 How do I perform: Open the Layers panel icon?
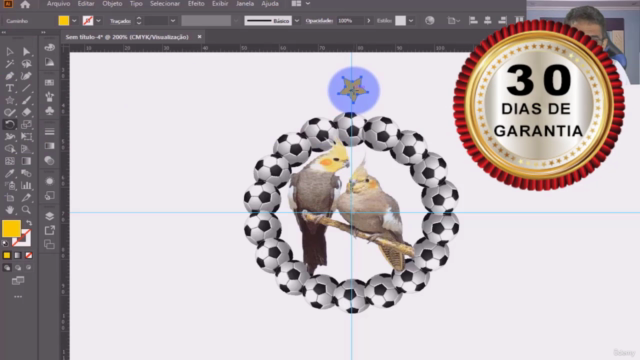click(x=49, y=216)
